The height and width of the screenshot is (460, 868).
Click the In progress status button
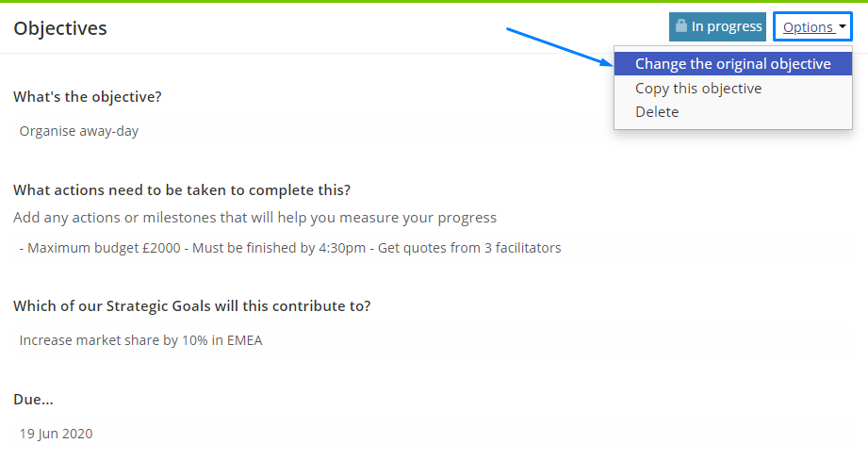point(717,26)
